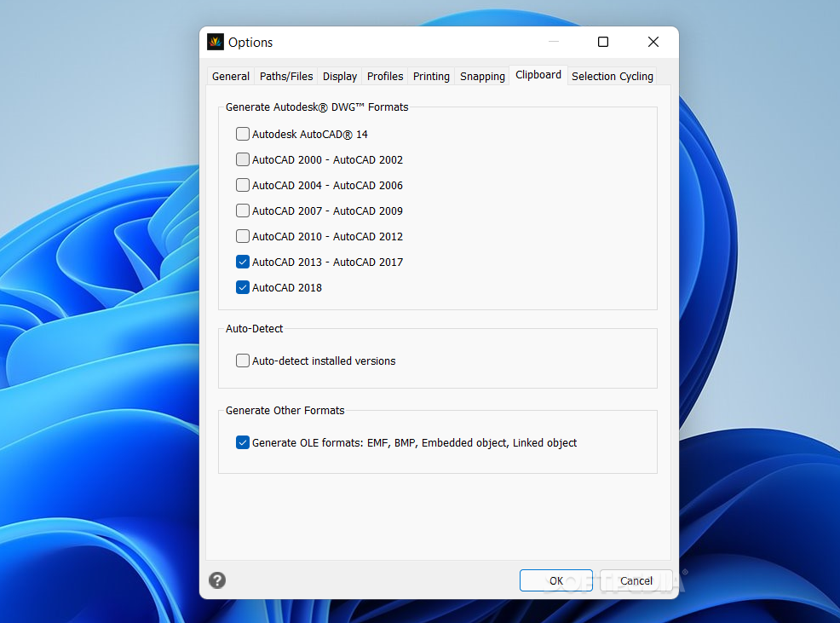Close the Options dialog window
The height and width of the screenshot is (623, 840).
pyautogui.click(x=653, y=42)
